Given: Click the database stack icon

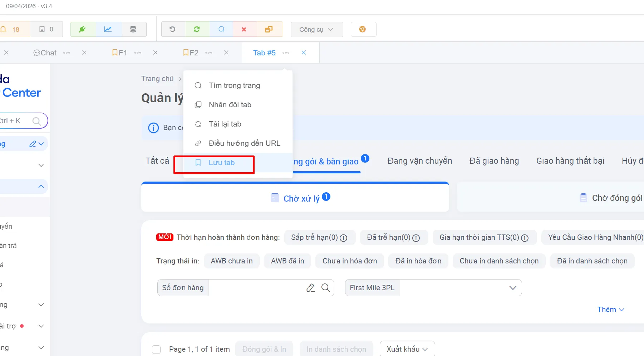Looking at the screenshot, I should click(133, 29).
